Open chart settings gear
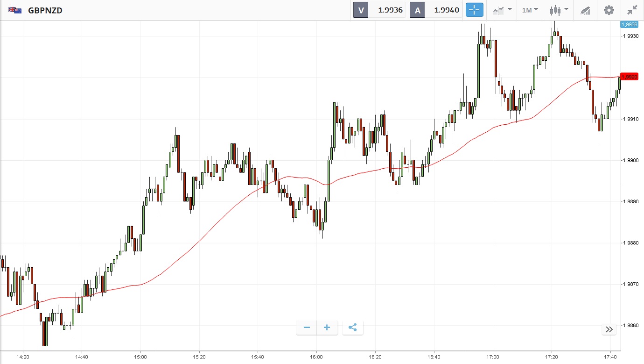The image size is (644, 364). pos(609,10)
